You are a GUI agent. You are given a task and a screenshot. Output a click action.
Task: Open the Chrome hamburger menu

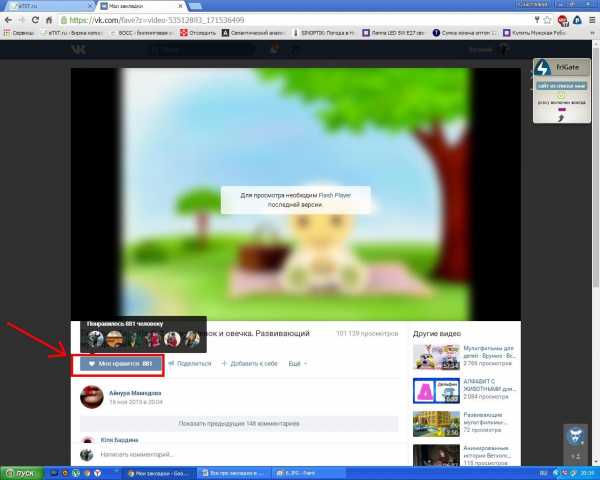pos(592,20)
